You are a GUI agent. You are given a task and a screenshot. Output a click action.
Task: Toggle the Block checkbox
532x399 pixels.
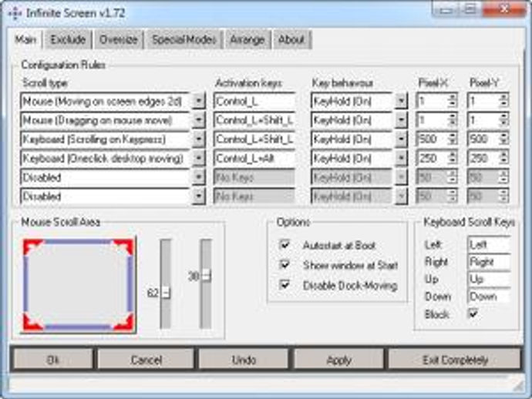pos(473,313)
